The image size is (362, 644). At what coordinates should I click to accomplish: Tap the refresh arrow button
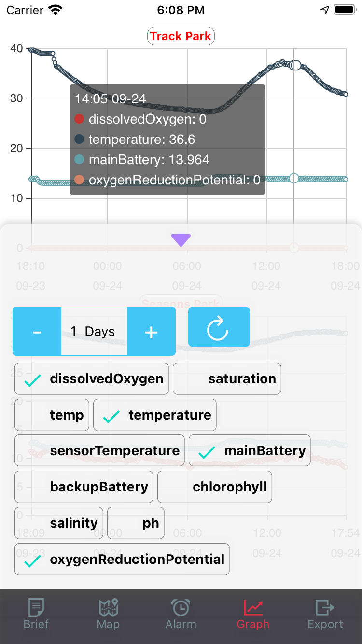[219, 327]
